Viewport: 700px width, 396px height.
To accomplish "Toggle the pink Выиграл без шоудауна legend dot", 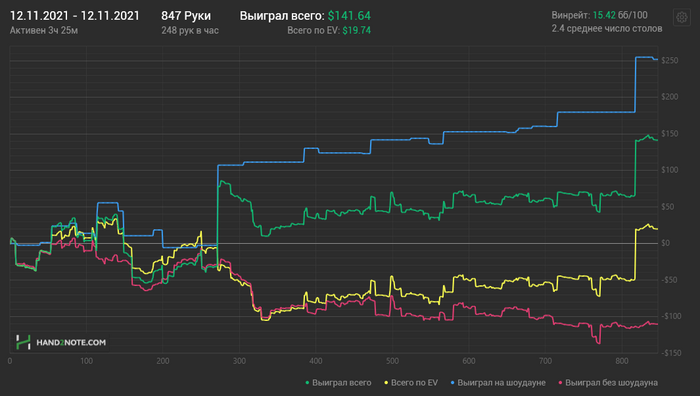I will [561, 383].
